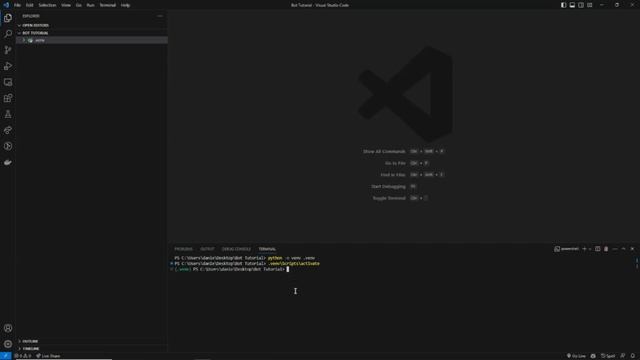The width and height of the screenshot is (640, 360).
Task: Maximize the terminal panel with chevron-up
Action: [x=623, y=249]
